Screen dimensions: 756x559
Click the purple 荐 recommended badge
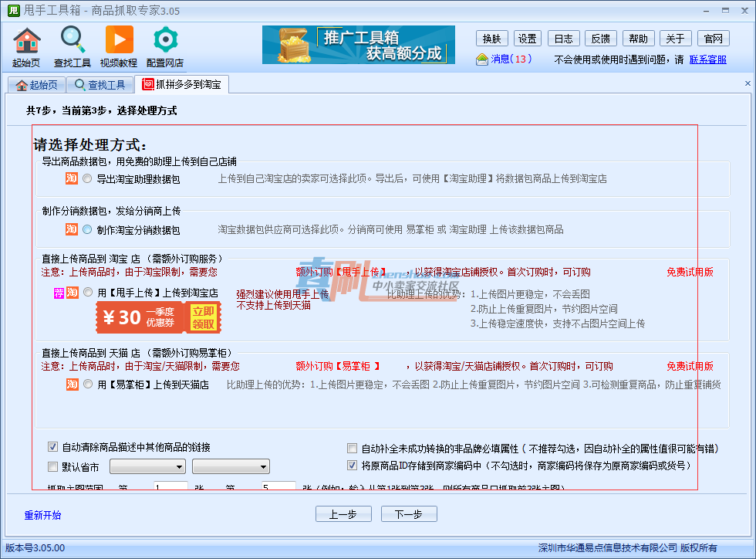point(59,293)
